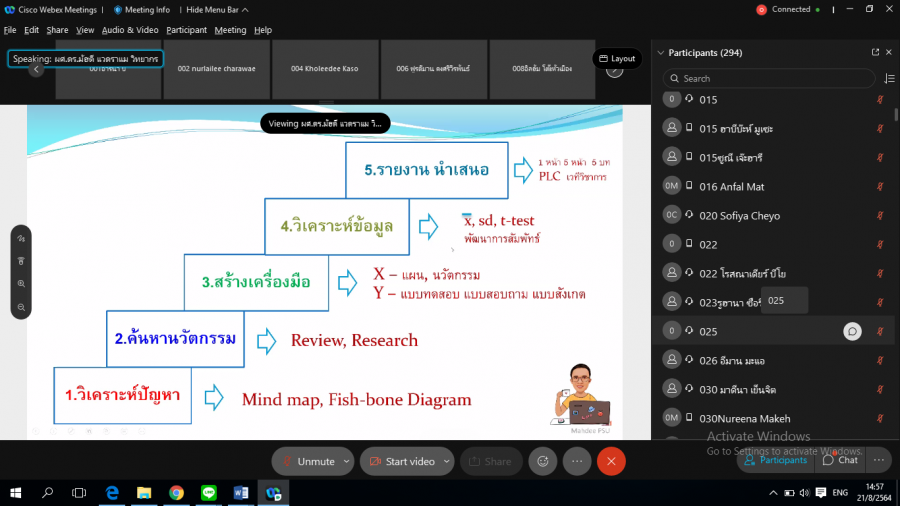Click the participant Search field
The height and width of the screenshot is (506, 900).
(770, 78)
